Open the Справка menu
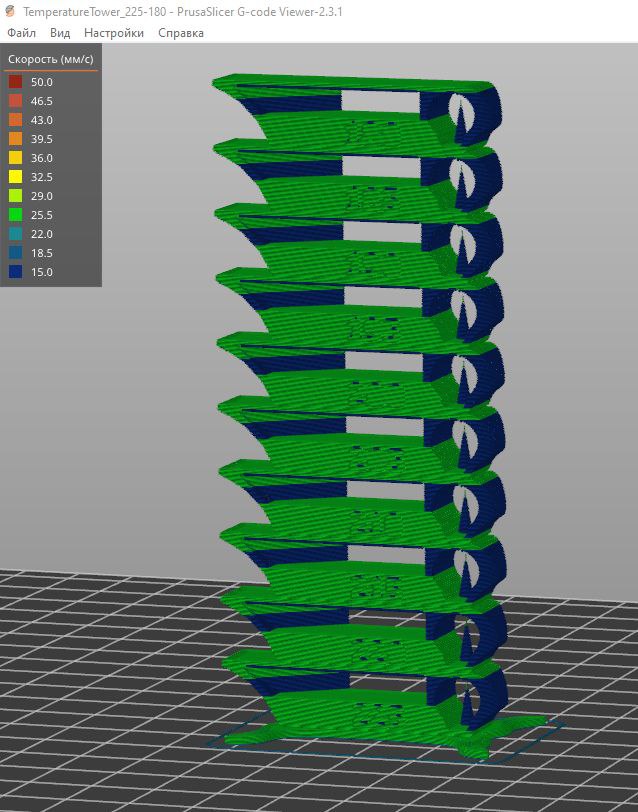638x812 pixels. (181, 33)
